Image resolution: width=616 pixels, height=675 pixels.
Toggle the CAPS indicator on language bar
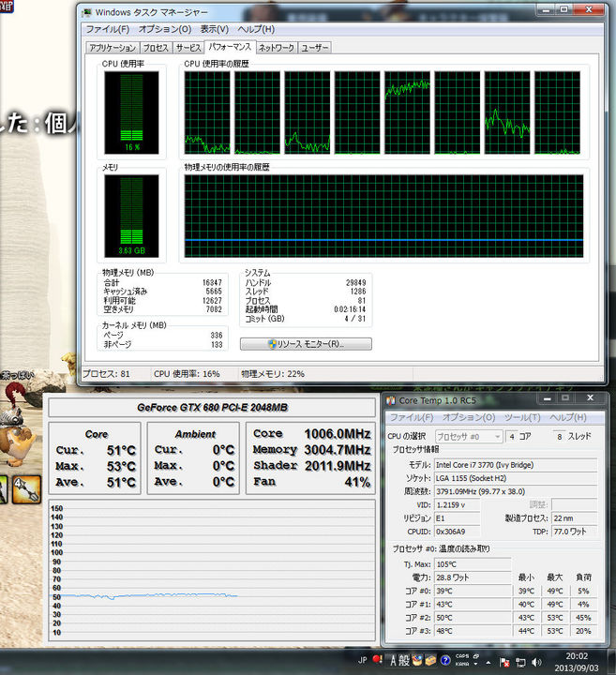click(x=462, y=656)
